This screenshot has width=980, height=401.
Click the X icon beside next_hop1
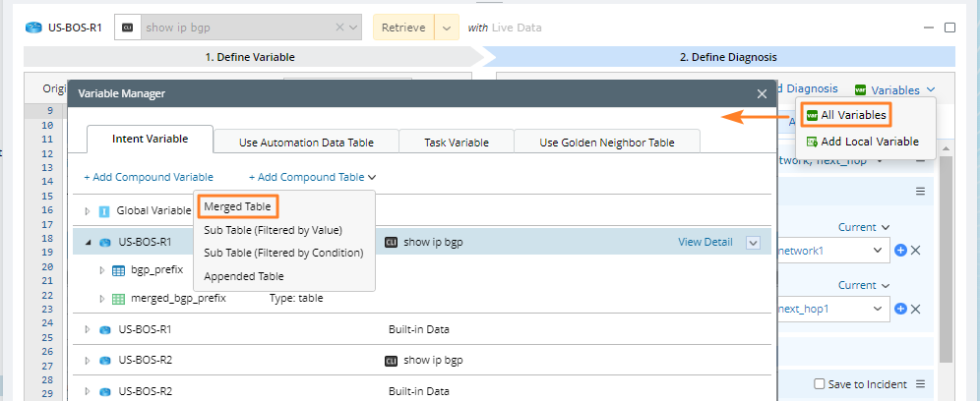pos(915,310)
